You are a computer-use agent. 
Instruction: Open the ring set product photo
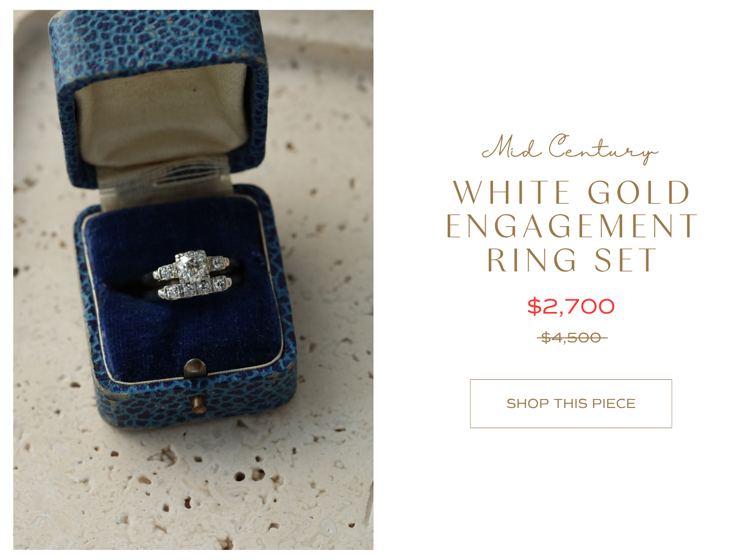point(193,280)
